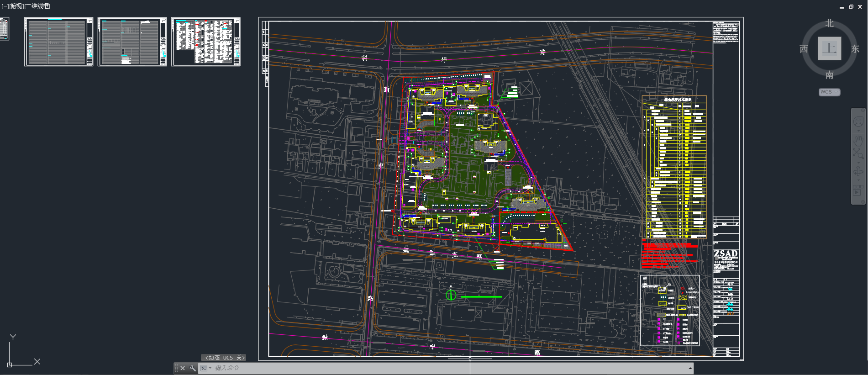
Task: Open the 俯视 view controls menu
Action: pyautogui.click(x=16, y=6)
